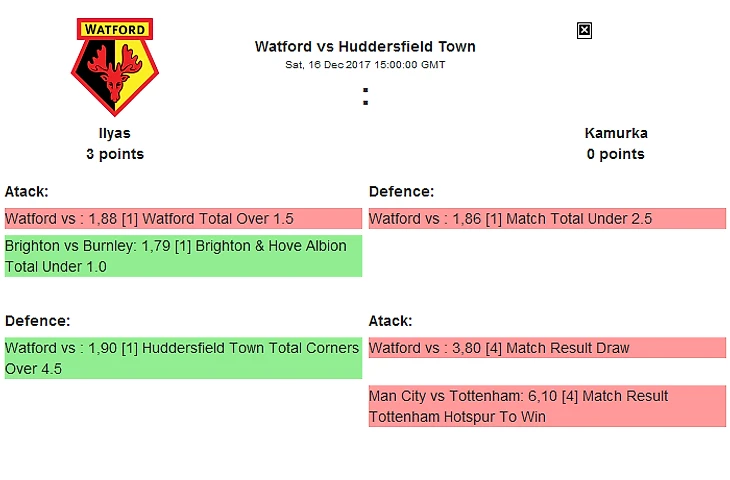
Task: Click the Watford club crest logo
Action: [x=115, y=67]
